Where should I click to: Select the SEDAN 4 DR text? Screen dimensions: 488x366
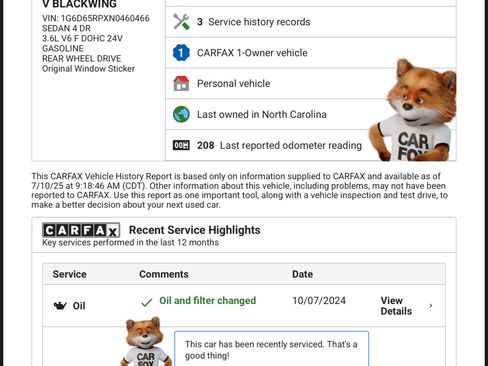point(66,28)
